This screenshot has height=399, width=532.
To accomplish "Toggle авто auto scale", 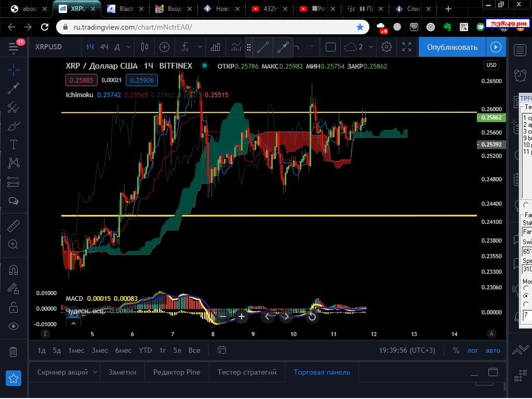I will point(493,351).
